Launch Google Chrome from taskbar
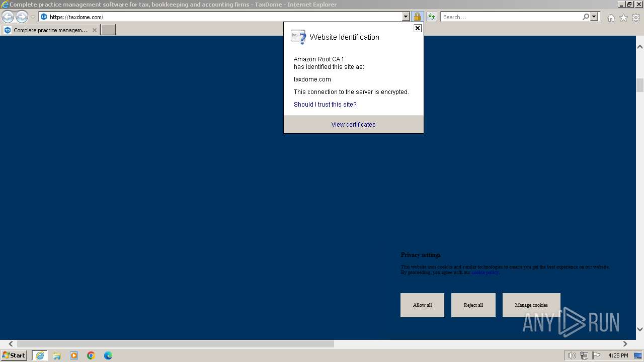 91,355
